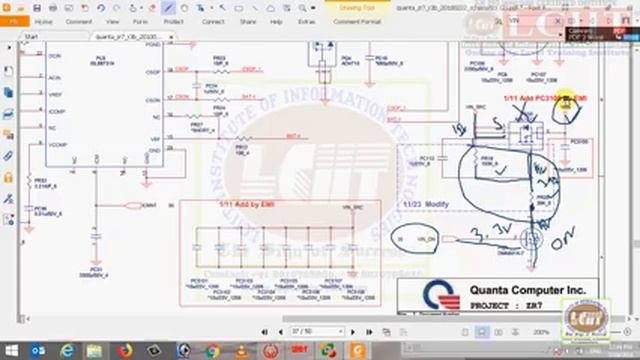Screen dimensions: 640x360
Task: Open dropdown arrow beside typewriter tool icon
Action: pos(211,8)
